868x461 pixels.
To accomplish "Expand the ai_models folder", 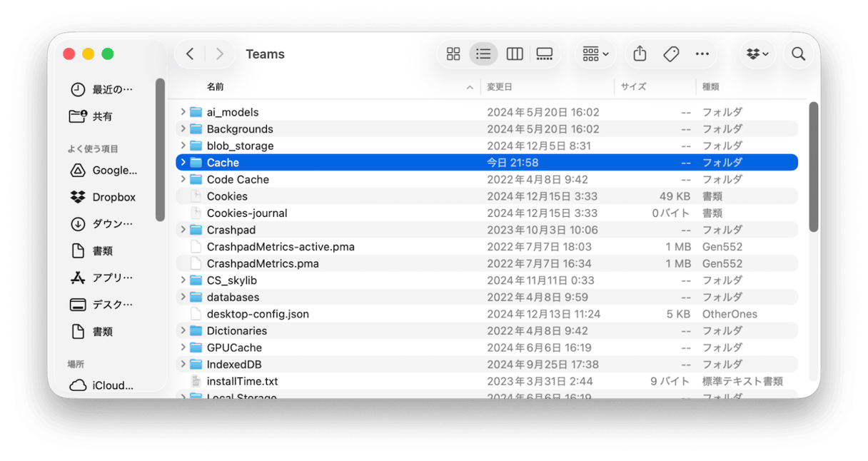I will click(183, 112).
